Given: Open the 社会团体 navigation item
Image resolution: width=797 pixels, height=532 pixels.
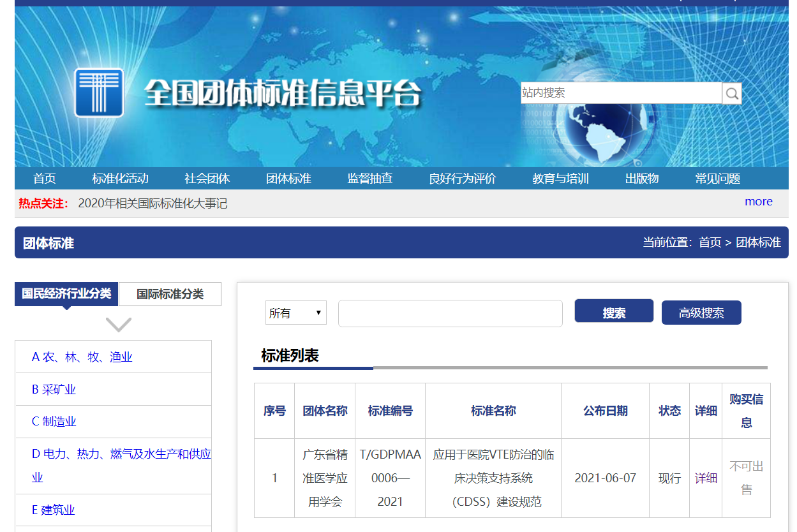Looking at the screenshot, I should 207,179.
